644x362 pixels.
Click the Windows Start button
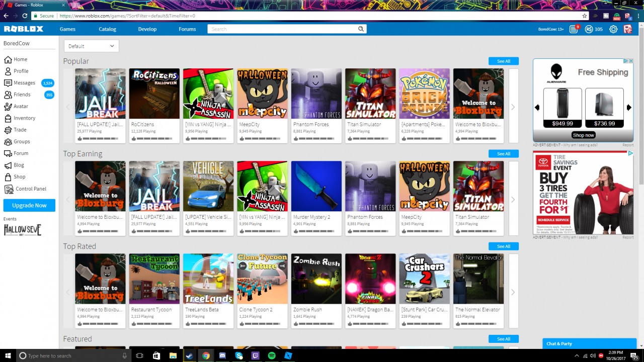tap(7, 355)
